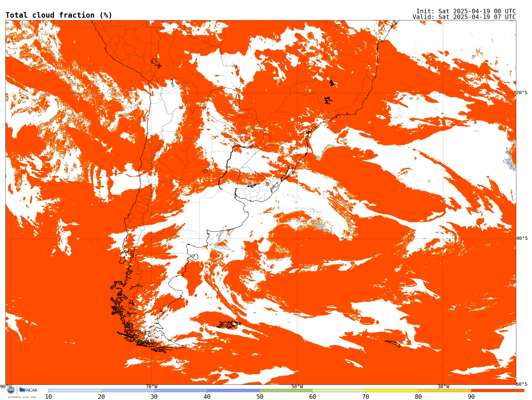Click the 'Valid: Sat 2025-04-19 07 UTC' line
Viewport: 532px width, 400px height.
point(464,17)
